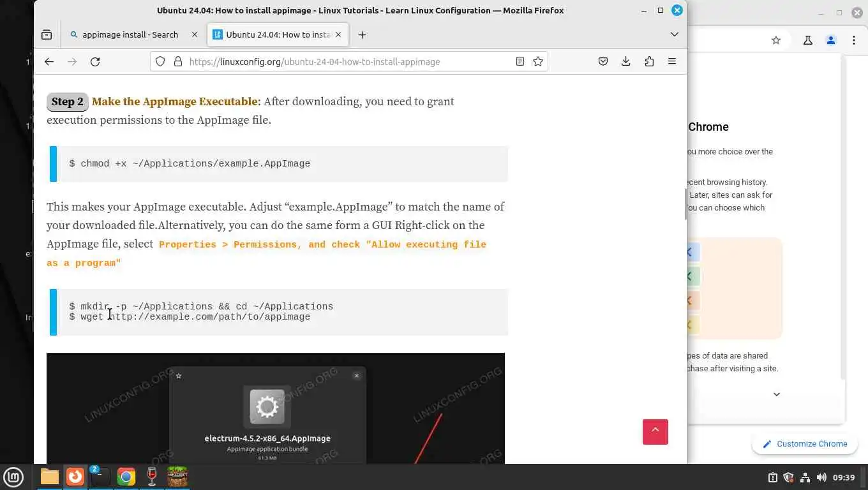The image size is (868, 490).
Task: Go back to previous page in Firefox
Action: coord(49,61)
